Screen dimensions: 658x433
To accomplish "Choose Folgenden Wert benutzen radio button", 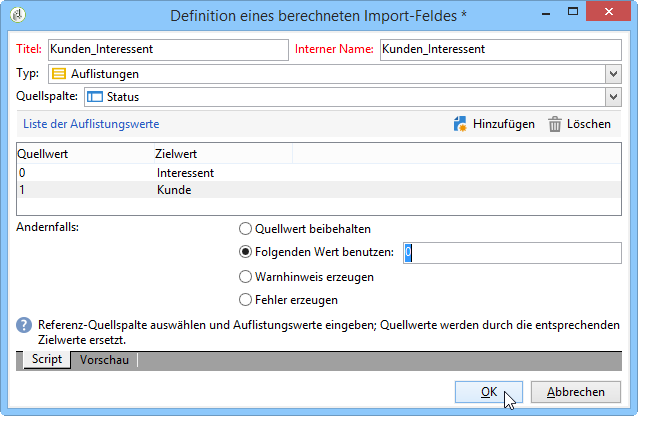I will point(245,252).
